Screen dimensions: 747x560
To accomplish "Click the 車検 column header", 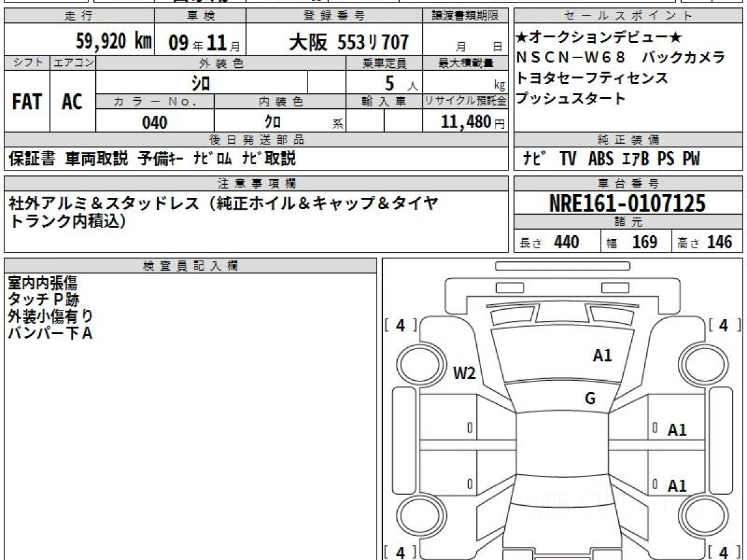I will click(x=202, y=16).
